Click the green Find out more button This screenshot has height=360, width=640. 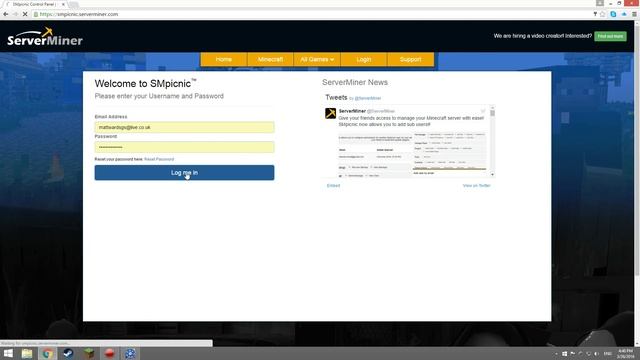click(610, 36)
